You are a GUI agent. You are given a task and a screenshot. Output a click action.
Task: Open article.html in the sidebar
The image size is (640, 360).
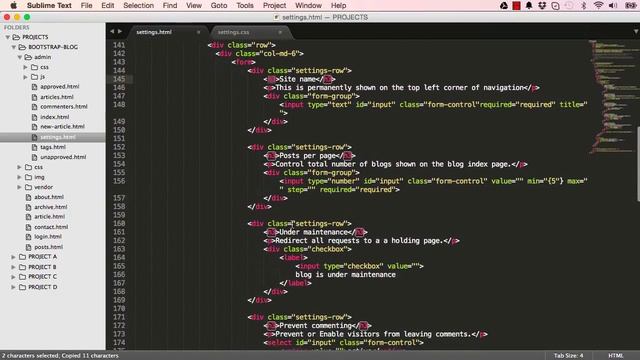49,217
